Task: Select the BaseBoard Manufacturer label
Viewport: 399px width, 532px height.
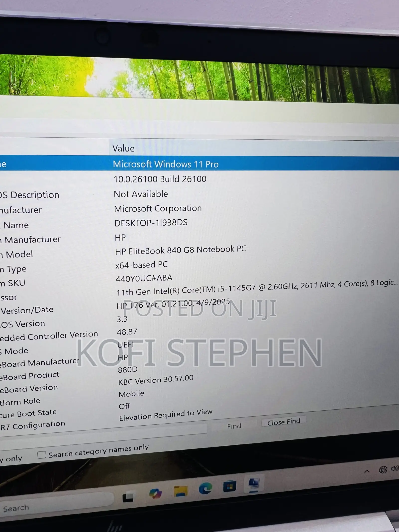Action: pos(40,362)
